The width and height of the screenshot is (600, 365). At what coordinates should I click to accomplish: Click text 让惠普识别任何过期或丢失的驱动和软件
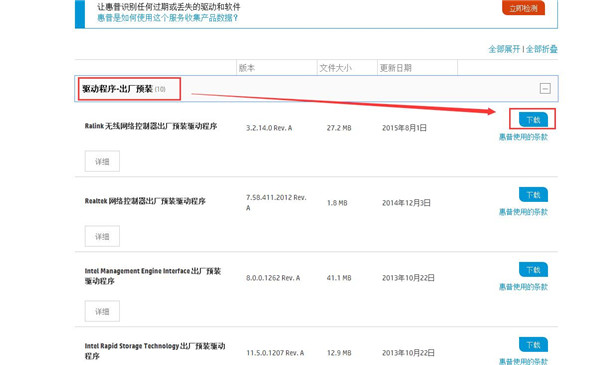tap(169, 7)
